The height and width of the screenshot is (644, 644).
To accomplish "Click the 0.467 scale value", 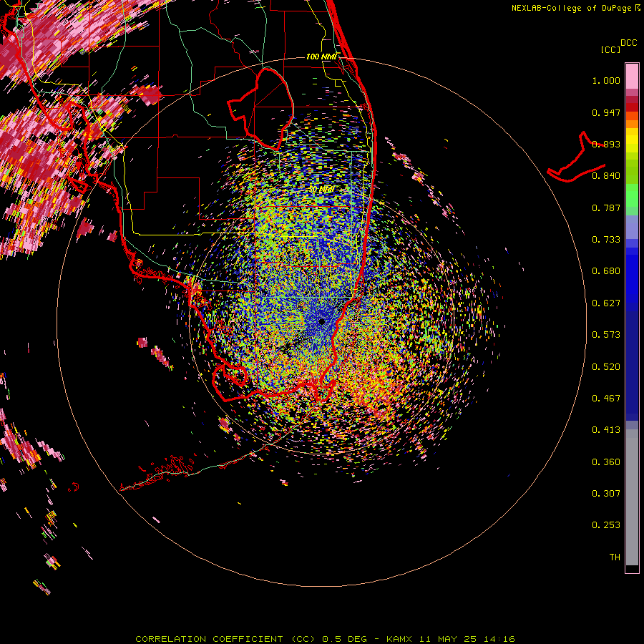I will (606, 399).
